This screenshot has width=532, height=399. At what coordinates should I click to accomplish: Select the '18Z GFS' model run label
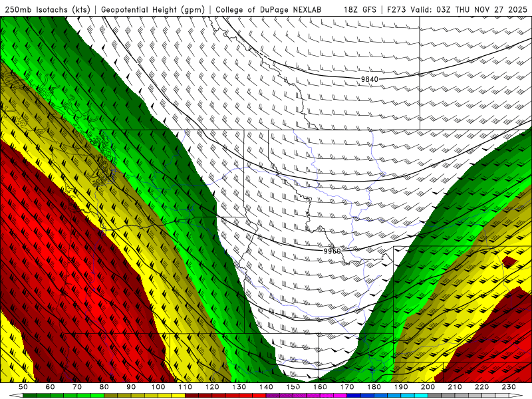coord(360,9)
